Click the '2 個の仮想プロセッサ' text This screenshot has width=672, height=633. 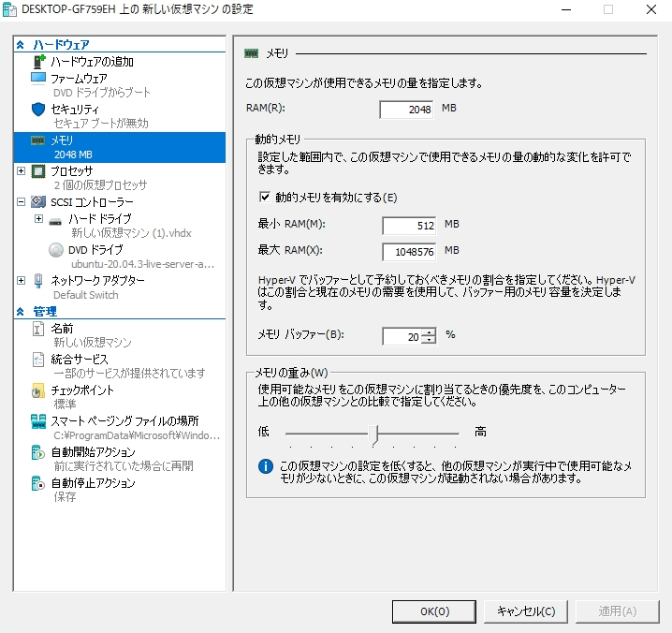(x=100, y=184)
